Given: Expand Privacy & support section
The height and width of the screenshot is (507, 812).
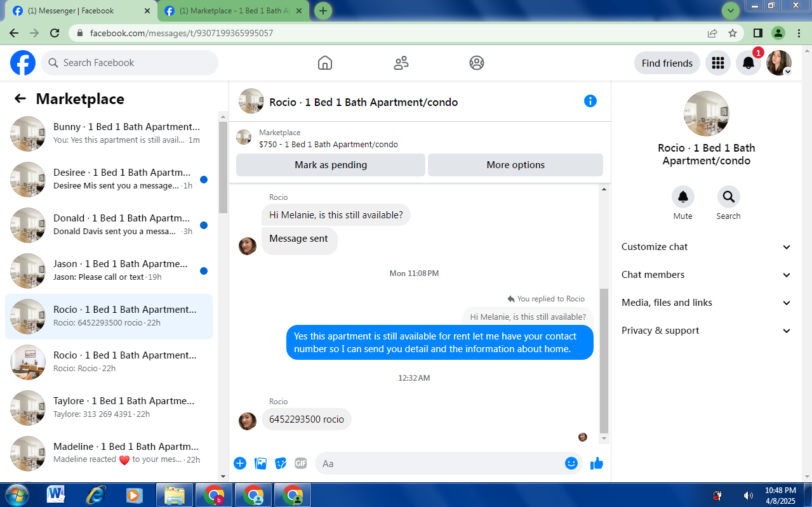Looking at the screenshot, I should [x=706, y=331].
